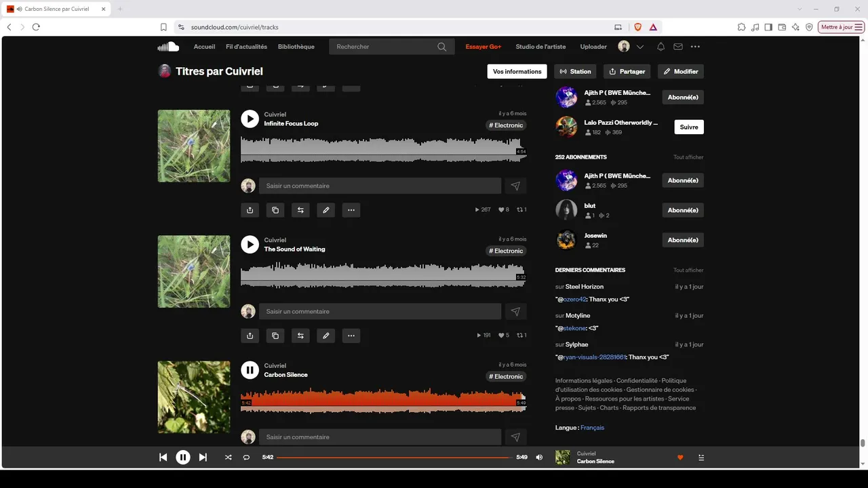Open the notifications bell
Image resolution: width=868 pixels, height=488 pixels.
(660, 47)
